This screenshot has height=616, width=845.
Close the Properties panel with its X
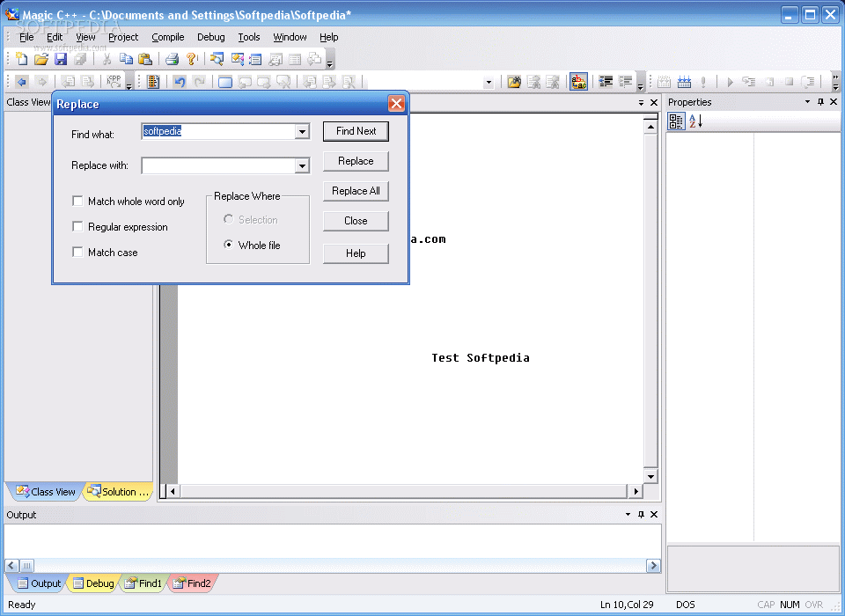coord(834,102)
